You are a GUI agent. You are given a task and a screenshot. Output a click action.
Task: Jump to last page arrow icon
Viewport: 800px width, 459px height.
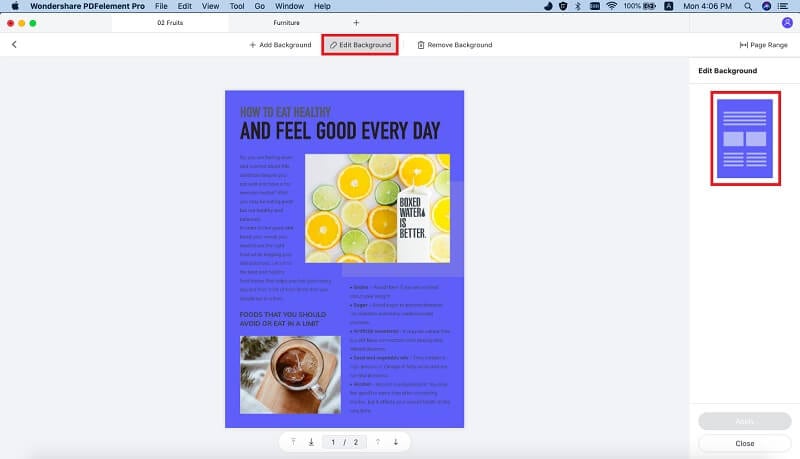pos(311,442)
